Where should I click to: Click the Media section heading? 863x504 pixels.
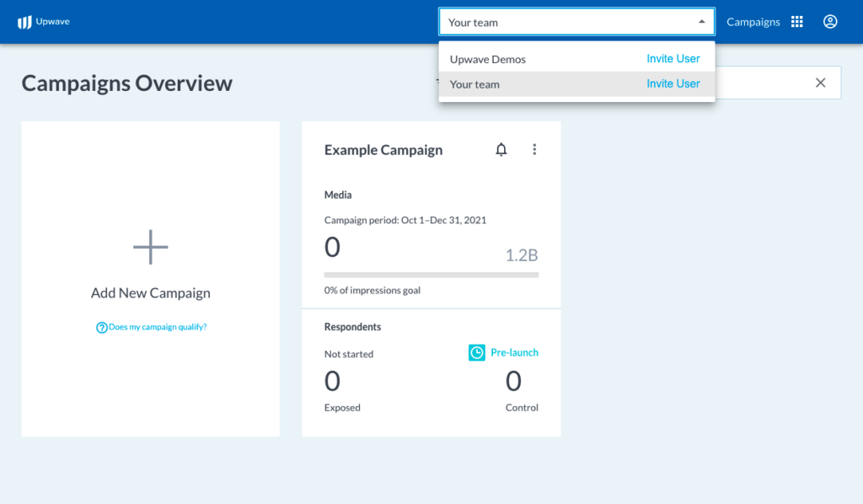click(338, 195)
